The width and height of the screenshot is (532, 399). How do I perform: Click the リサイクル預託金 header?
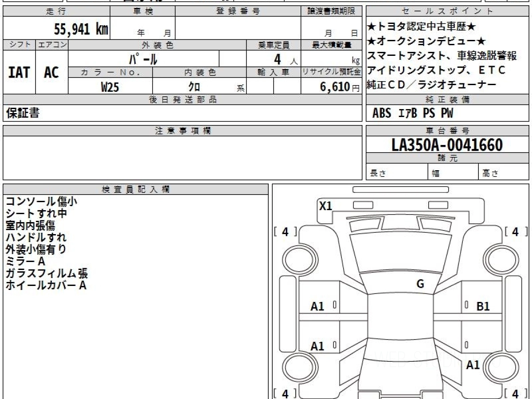[x=331, y=72]
